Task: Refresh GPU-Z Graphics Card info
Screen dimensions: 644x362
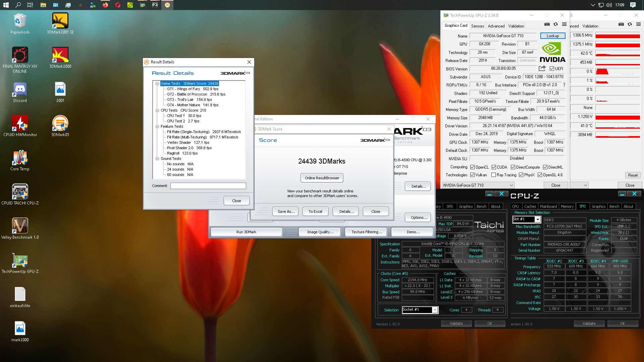Action: tap(556, 24)
